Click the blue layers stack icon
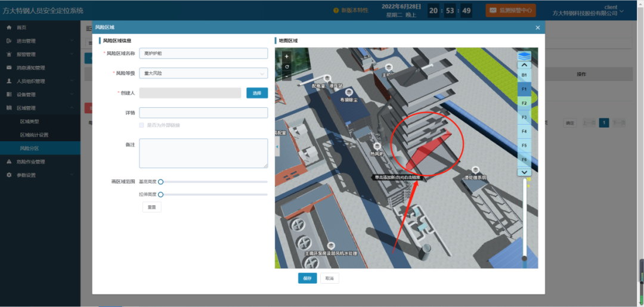 click(524, 55)
